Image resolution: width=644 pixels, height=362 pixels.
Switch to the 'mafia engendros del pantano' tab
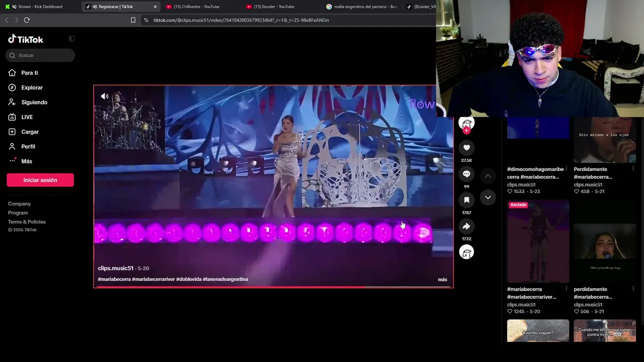(x=362, y=7)
